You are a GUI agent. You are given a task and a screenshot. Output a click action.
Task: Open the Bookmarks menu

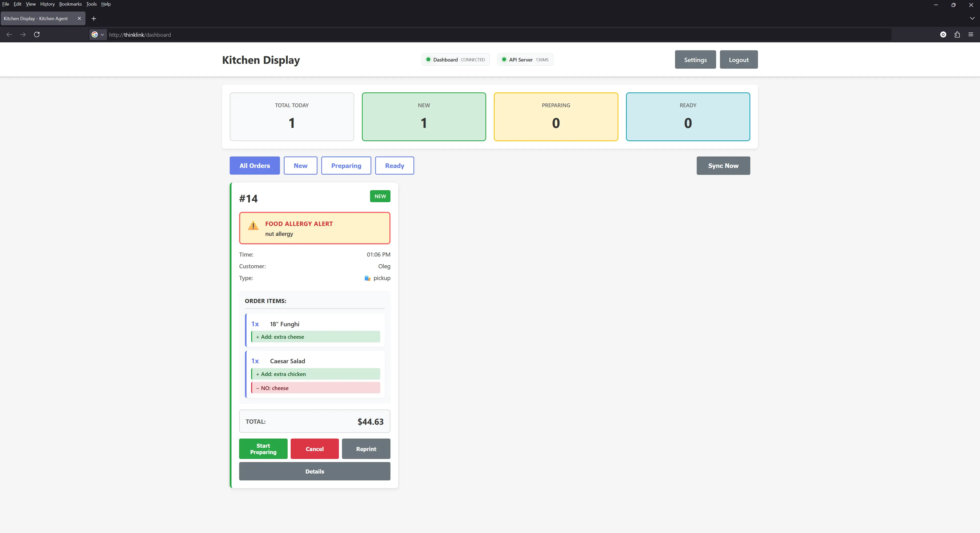(70, 4)
